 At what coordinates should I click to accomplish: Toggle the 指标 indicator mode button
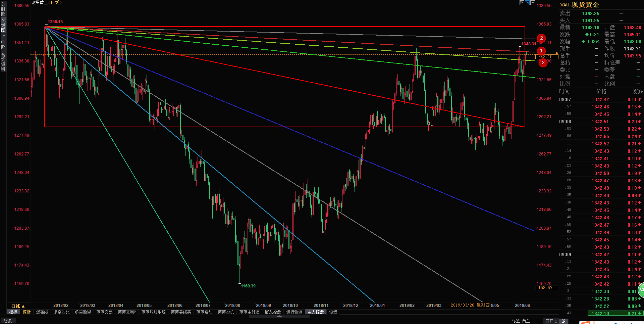point(13,312)
